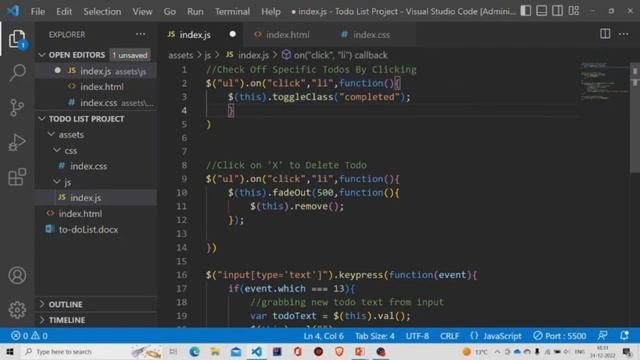Image resolution: width=640 pixels, height=360 pixels.
Task: Open the notifications bell in status bar
Action: pyautogui.click(x=624, y=336)
